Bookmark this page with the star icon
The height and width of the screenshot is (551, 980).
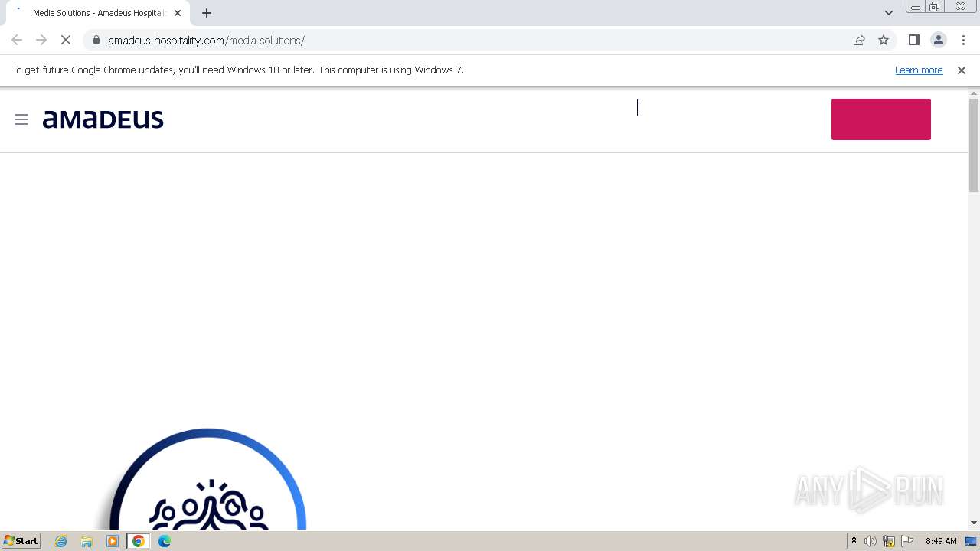[x=884, y=40]
